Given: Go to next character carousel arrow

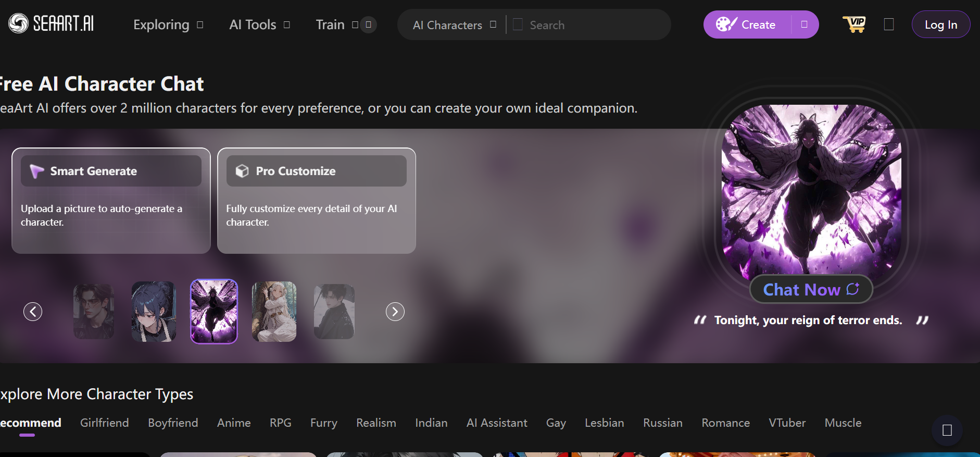Looking at the screenshot, I should (x=395, y=312).
